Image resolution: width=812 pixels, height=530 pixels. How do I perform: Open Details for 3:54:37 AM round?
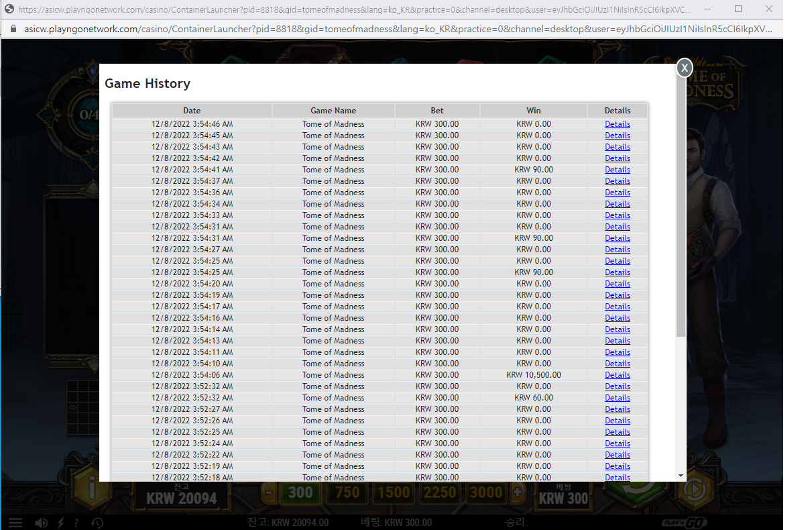click(x=618, y=181)
